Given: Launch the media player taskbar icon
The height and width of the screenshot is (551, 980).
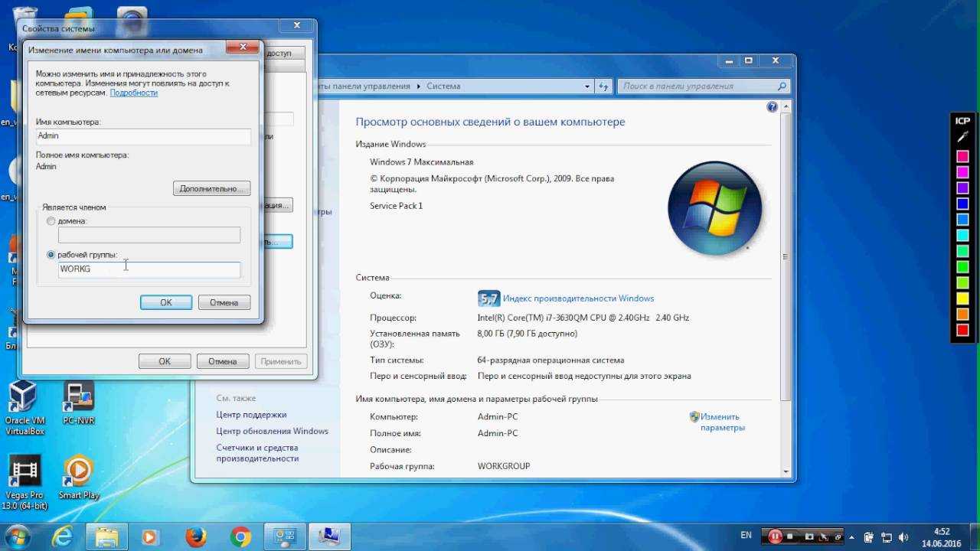Looking at the screenshot, I should click(x=151, y=536).
